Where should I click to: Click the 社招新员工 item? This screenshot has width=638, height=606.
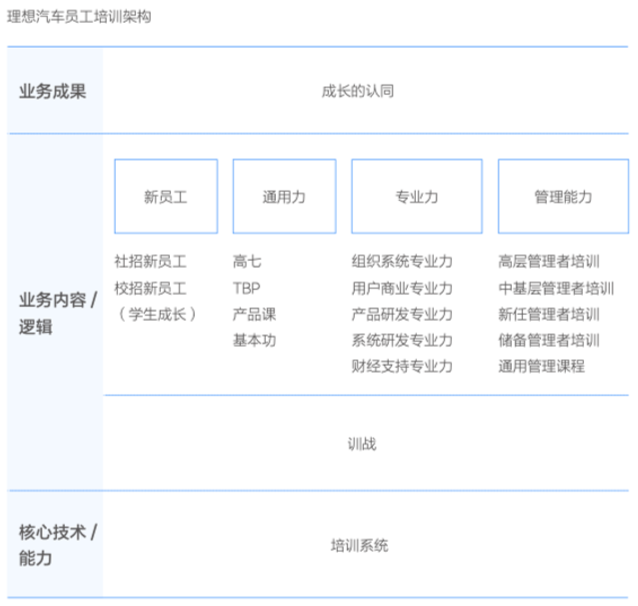[x=151, y=261]
